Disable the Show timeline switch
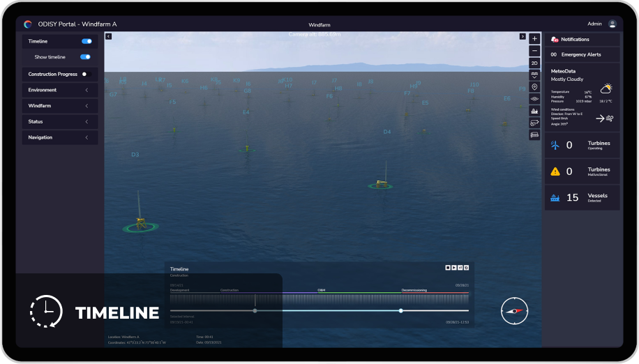Image resolution: width=639 pixels, height=364 pixels. 85,57
